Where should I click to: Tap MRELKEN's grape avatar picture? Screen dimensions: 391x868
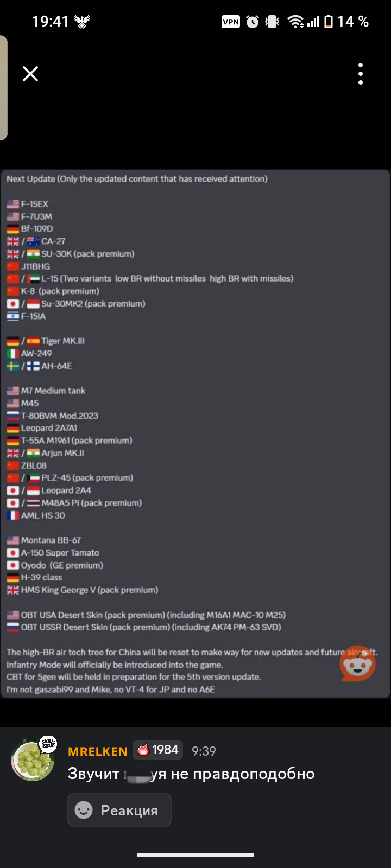(x=33, y=759)
